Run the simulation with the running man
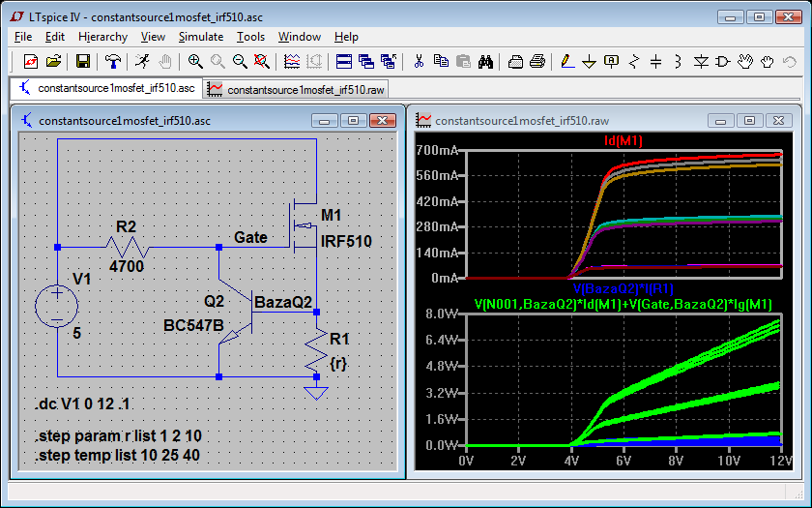This screenshot has height=508, width=812. (142, 62)
